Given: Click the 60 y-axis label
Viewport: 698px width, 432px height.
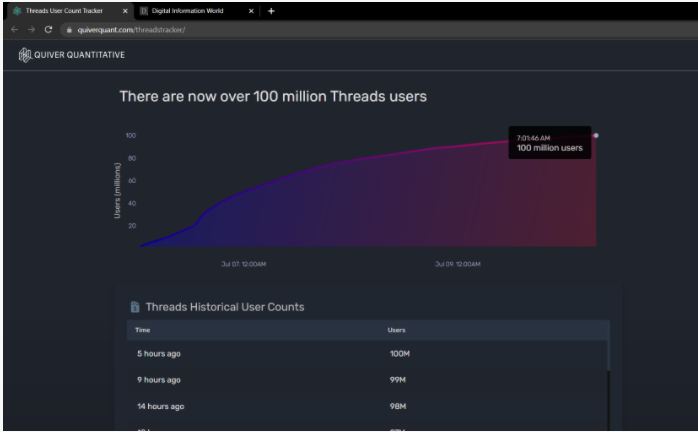Looking at the screenshot, I should tap(132, 180).
